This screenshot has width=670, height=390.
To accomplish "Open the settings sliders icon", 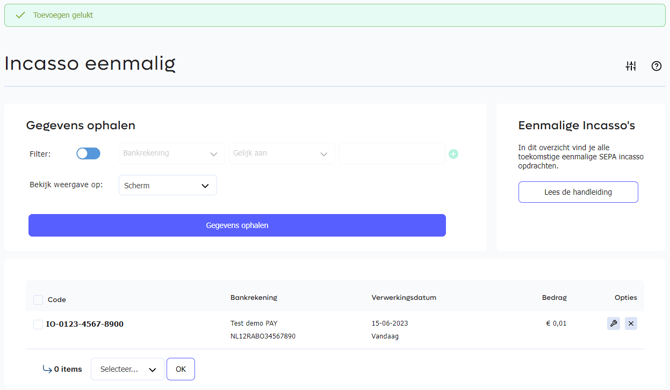I will pos(631,66).
